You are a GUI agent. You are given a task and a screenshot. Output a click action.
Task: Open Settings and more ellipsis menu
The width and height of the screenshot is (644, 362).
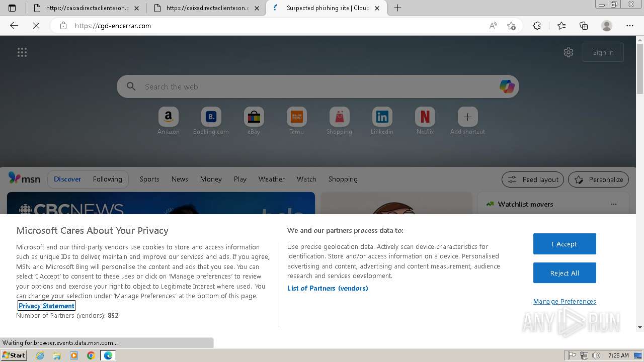pos(630,26)
